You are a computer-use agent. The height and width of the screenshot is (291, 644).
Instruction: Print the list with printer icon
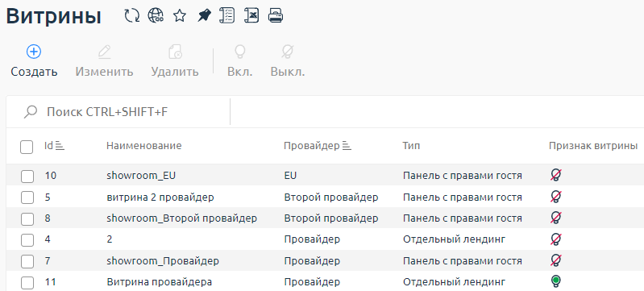[x=276, y=16]
